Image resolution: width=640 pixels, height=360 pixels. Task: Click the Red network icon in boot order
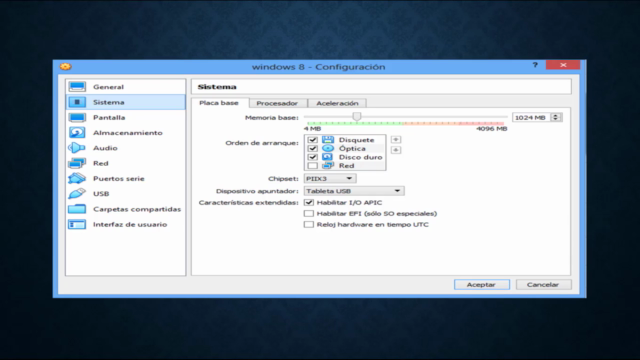(328, 165)
